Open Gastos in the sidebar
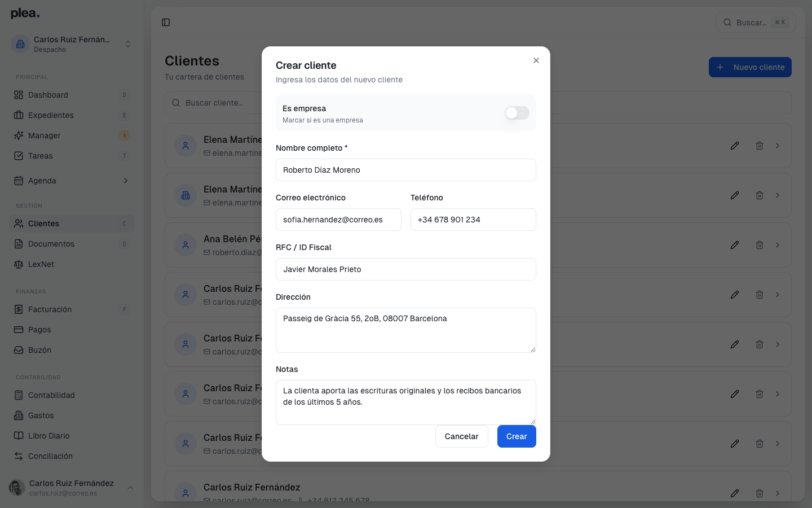The height and width of the screenshot is (508, 812). click(x=72, y=415)
